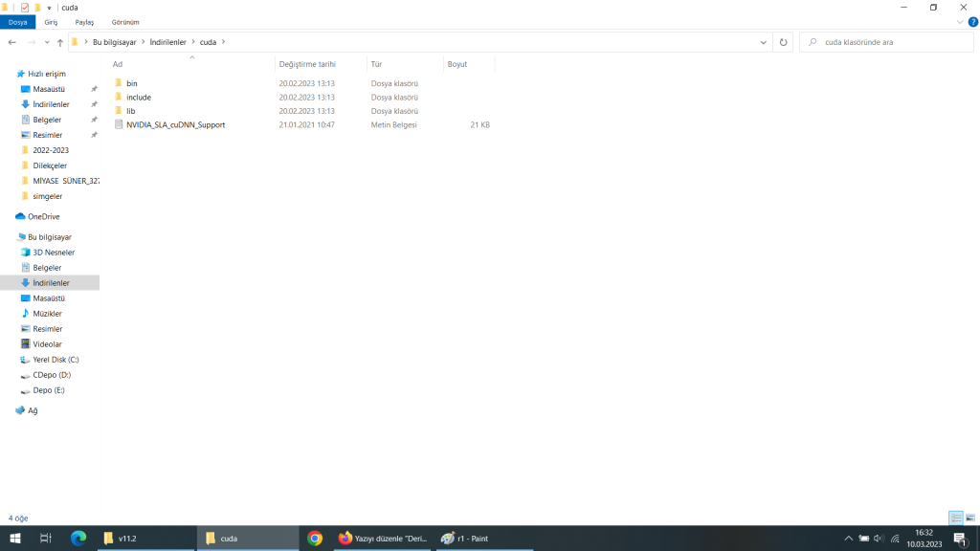The image size is (980, 551).
Task: Click the 'cuda klasöründe ara' search box
Action: pyautogui.click(x=890, y=42)
